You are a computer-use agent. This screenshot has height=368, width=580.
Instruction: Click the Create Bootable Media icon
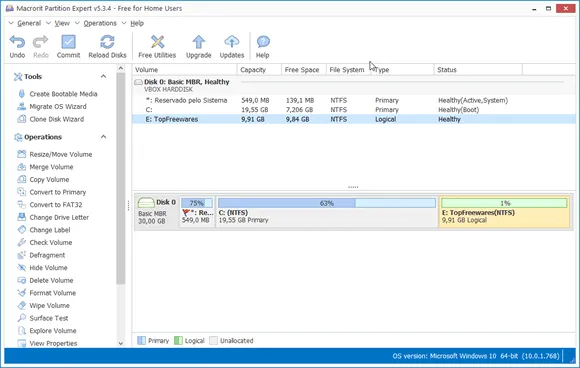pos(21,94)
